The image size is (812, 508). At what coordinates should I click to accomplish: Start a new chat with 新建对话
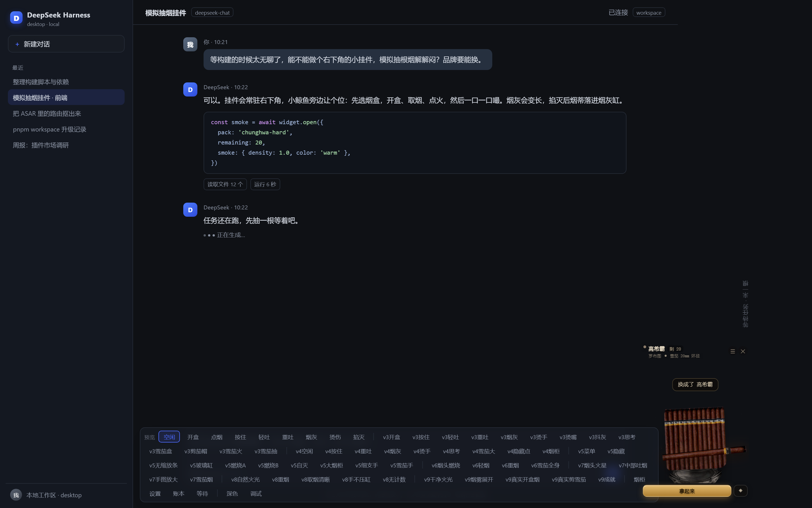click(x=66, y=44)
